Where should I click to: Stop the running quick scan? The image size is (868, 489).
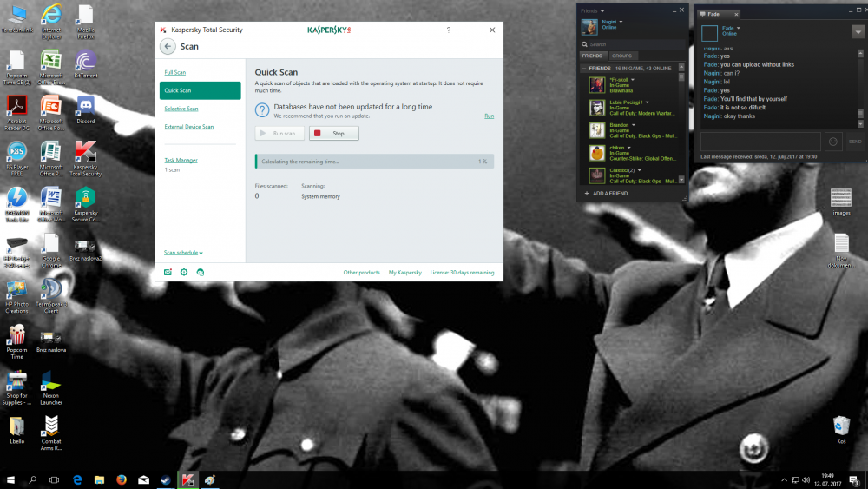[333, 134]
